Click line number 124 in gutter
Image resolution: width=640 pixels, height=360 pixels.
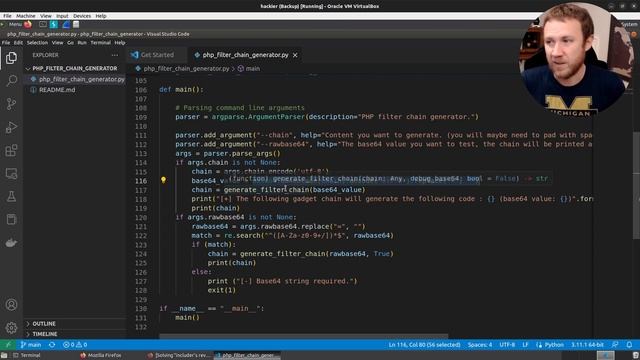(141, 254)
